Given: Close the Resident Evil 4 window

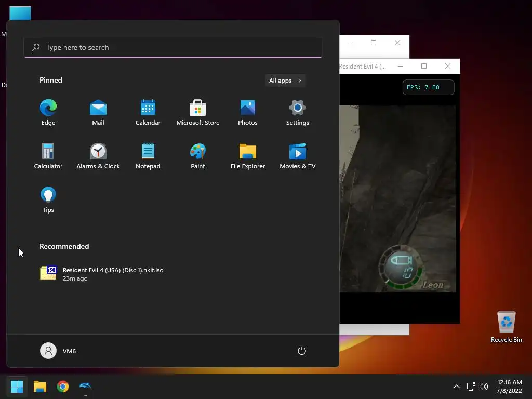Looking at the screenshot, I should click(448, 66).
